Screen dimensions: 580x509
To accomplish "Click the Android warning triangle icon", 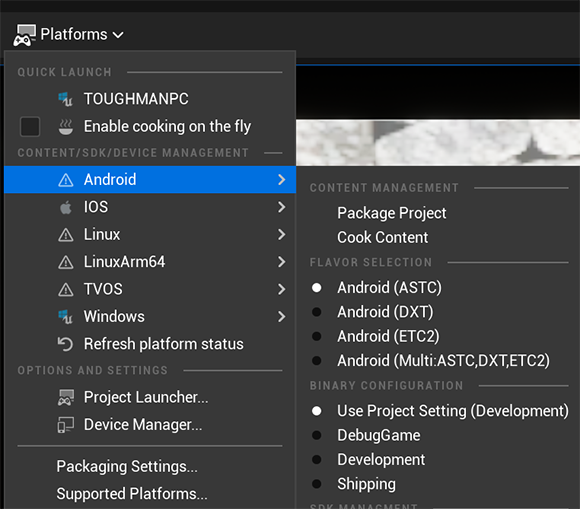I will pos(66,180).
